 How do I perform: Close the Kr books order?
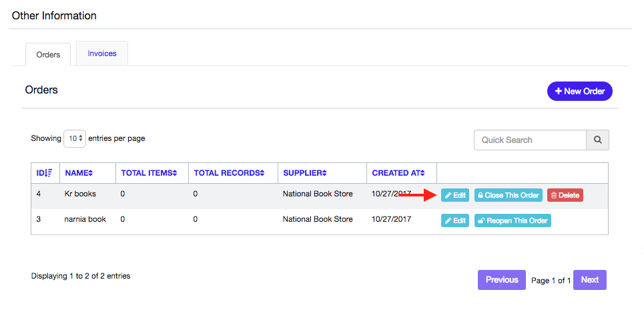(509, 195)
